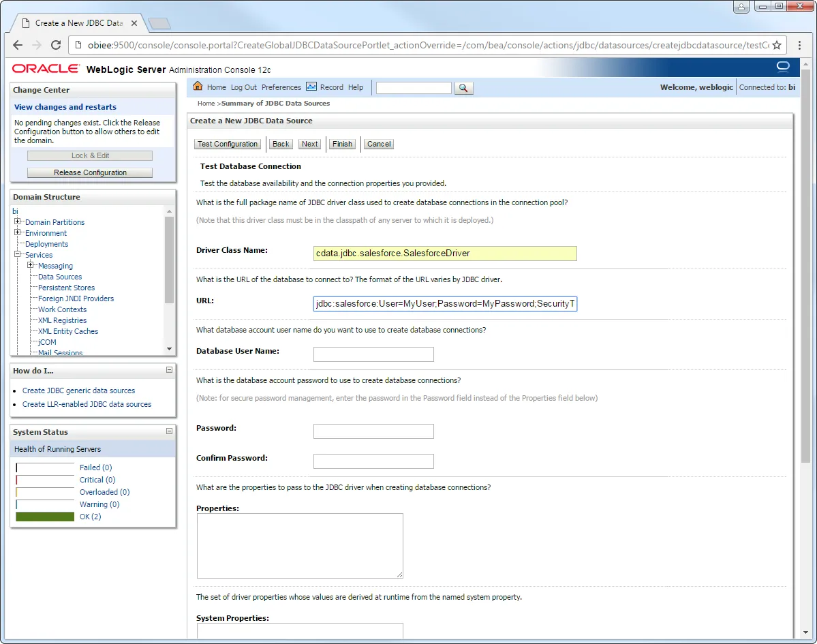Open Preferences from the console toolbar

click(x=281, y=87)
